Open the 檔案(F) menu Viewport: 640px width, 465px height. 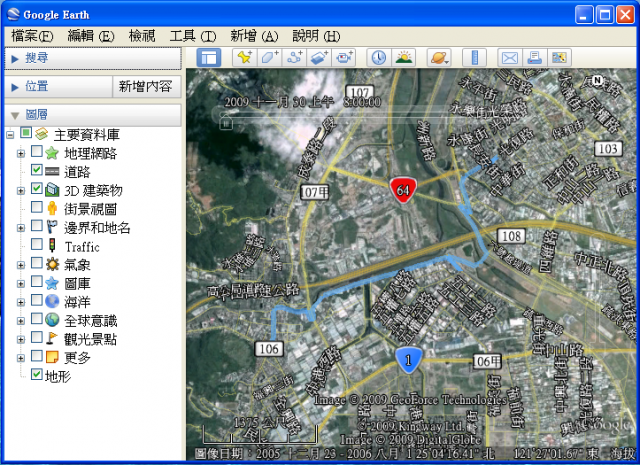[32, 36]
